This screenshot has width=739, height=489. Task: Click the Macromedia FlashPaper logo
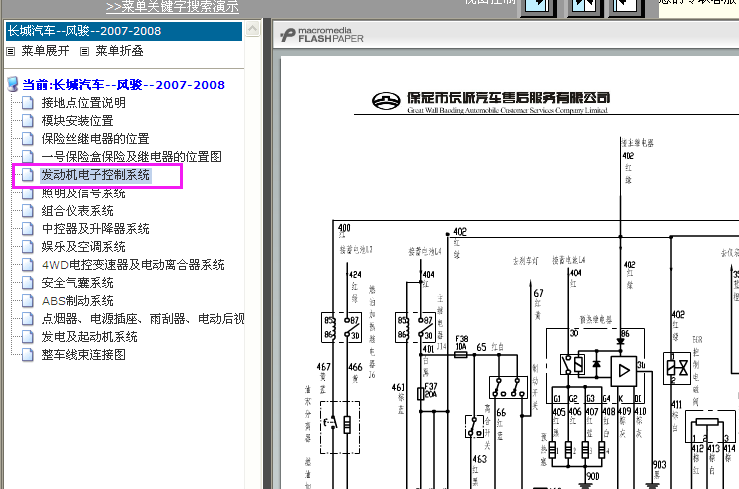pos(322,35)
